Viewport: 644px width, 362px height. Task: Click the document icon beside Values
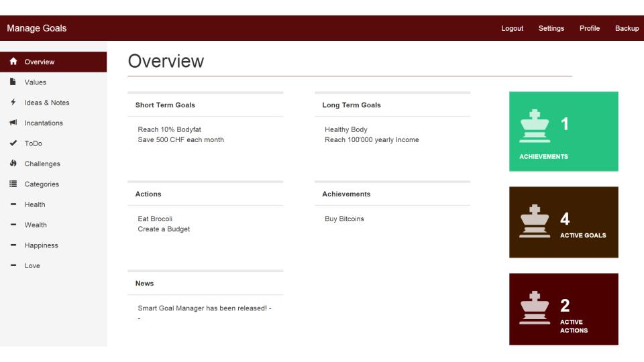[x=13, y=82]
